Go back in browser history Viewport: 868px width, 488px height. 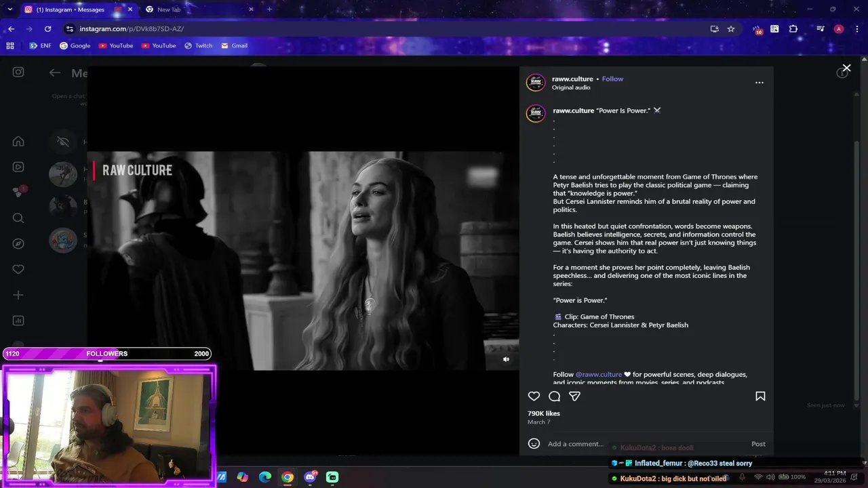pyautogui.click(x=12, y=28)
